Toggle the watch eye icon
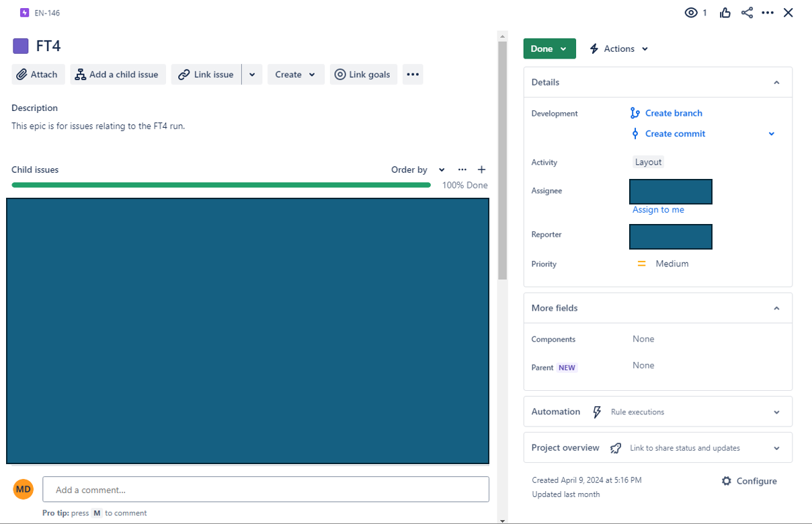The width and height of the screenshot is (812, 524). 691,13
